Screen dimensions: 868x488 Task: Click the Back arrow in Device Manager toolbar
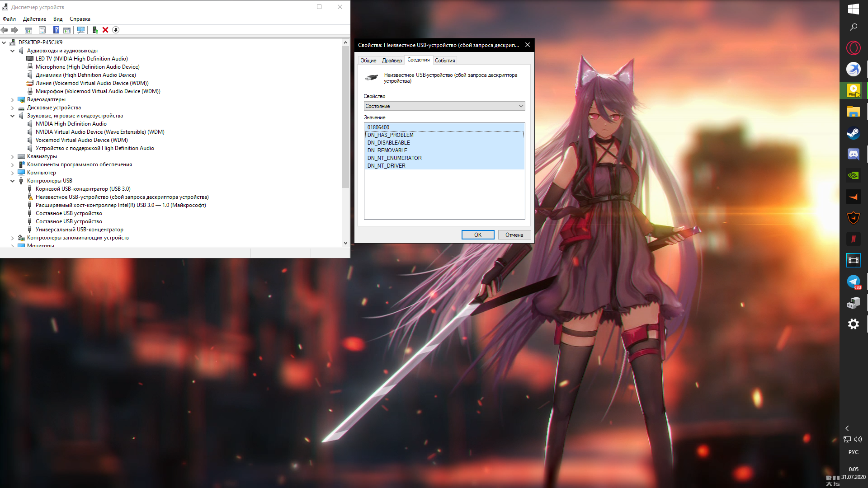[x=5, y=30]
